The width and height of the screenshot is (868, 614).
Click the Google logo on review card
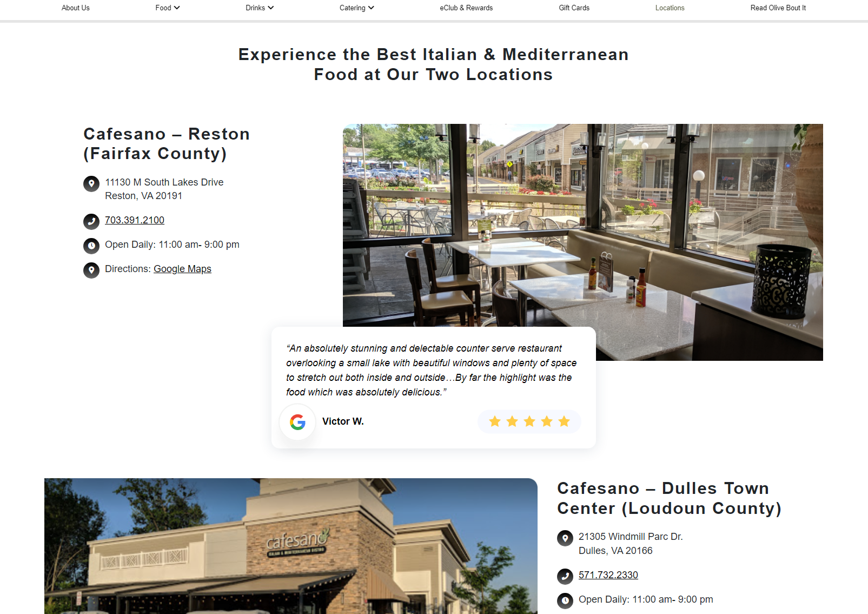click(x=297, y=422)
